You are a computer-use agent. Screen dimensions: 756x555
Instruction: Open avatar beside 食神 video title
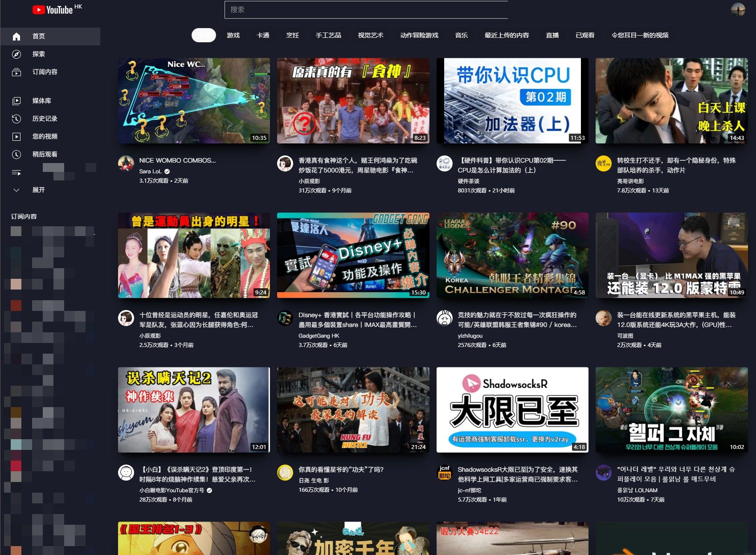[285, 163]
